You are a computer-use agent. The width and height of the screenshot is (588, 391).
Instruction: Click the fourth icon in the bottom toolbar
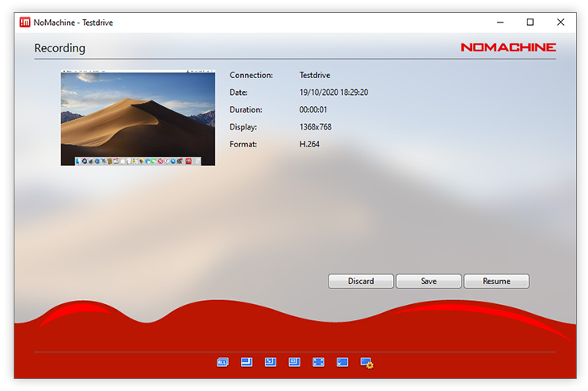pyautogui.click(x=295, y=363)
